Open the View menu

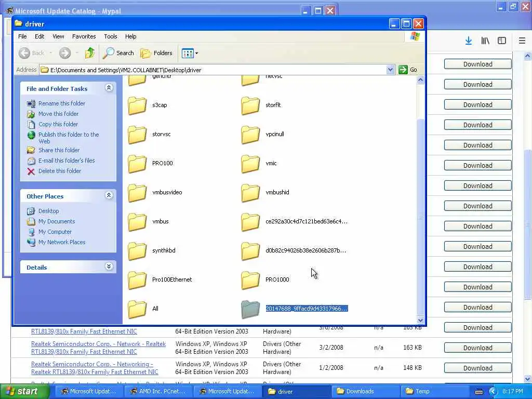click(58, 36)
